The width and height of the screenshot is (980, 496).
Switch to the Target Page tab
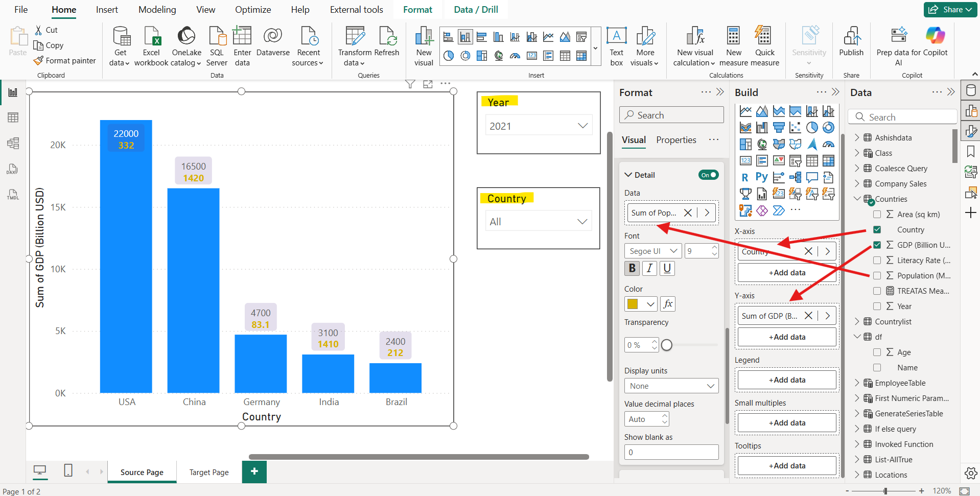point(209,473)
